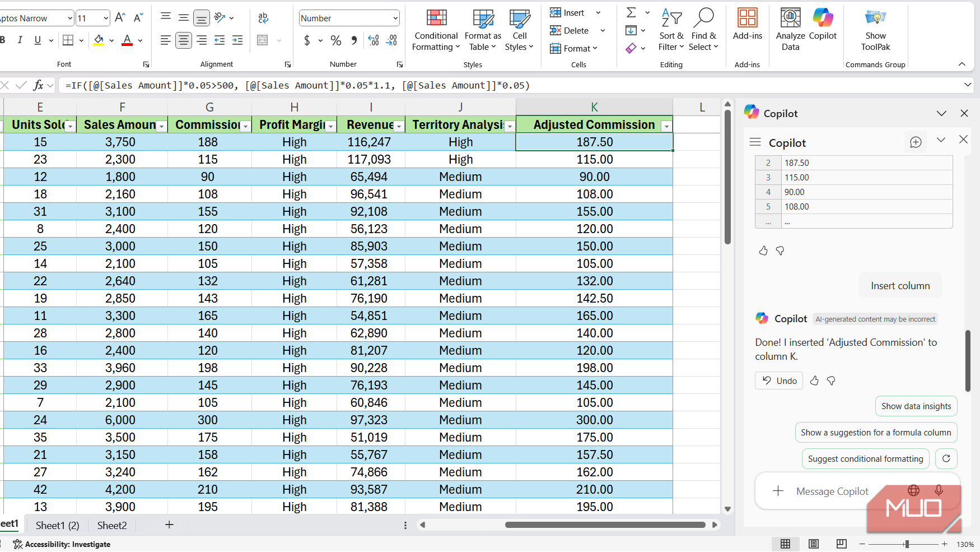Decrease decimal places
This screenshot has height=552, width=980.
(391, 40)
